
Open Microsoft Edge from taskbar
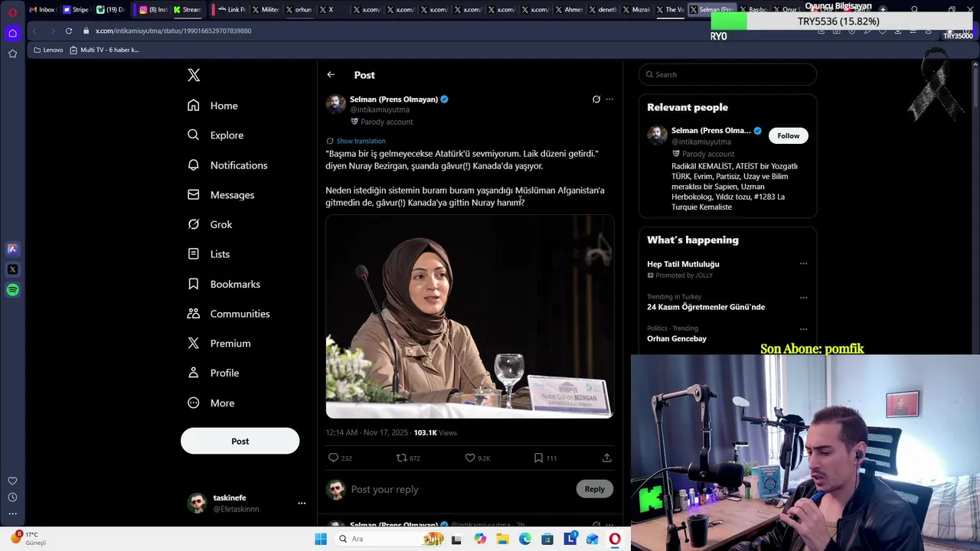(x=525, y=540)
